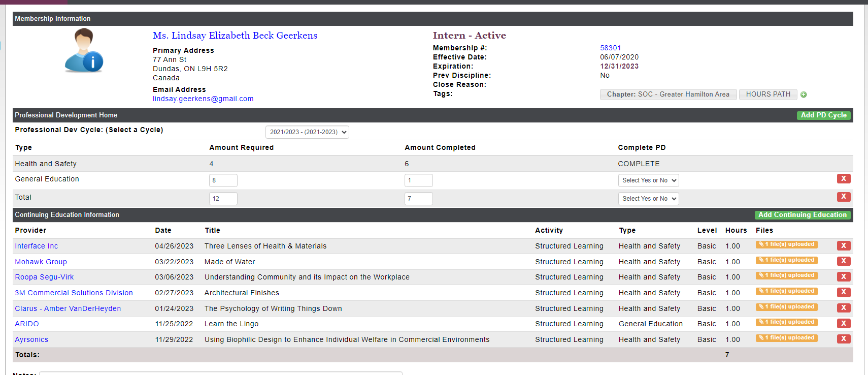This screenshot has width=868, height=375.
Task: Click the Chapter SOC Greater Hamilton Area tag
Action: pos(668,95)
